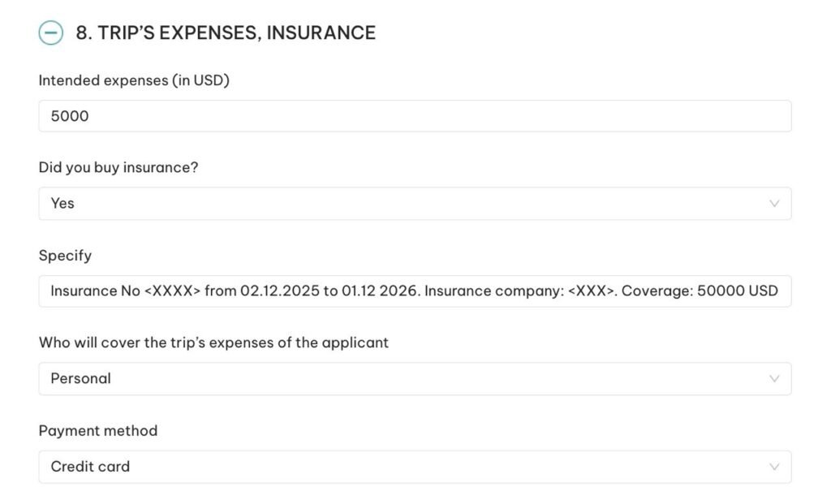Click the 'Intended expenses (in USD)' label
The width and height of the screenshot is (831, 504).
click(x=134, y=80)
